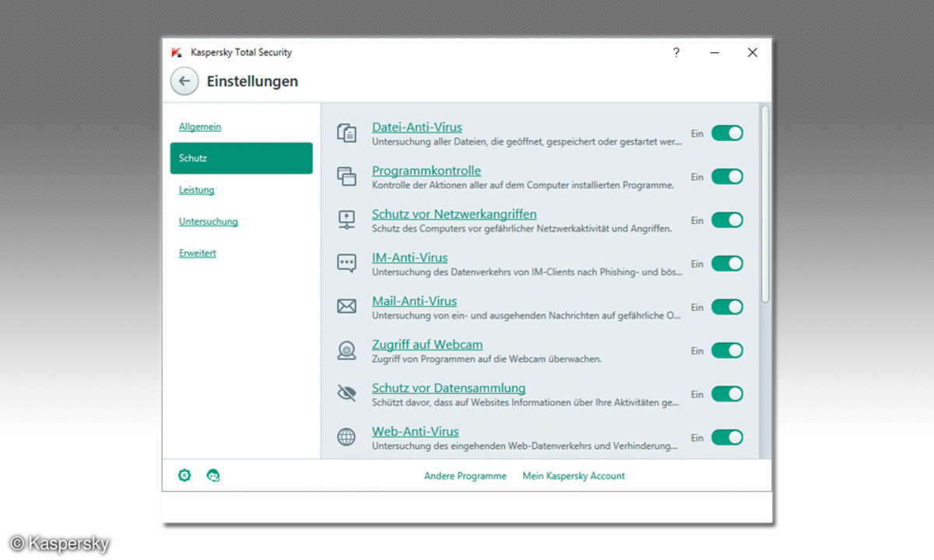
Task: Toggle the Mail-Anti-Virus switch
Action: pos(727,307)
